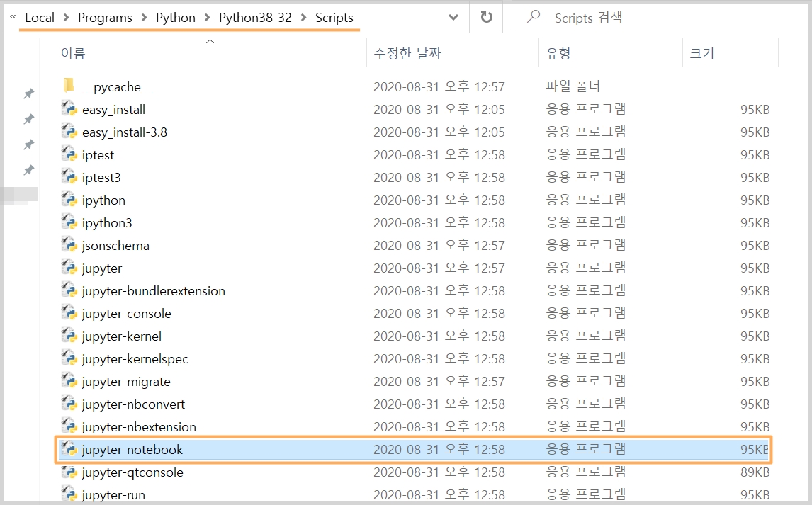The height and width of the screenshot is (505, 812).
Task: Go to Programs in the breadcrumb
Action: (x=105, y=18)
